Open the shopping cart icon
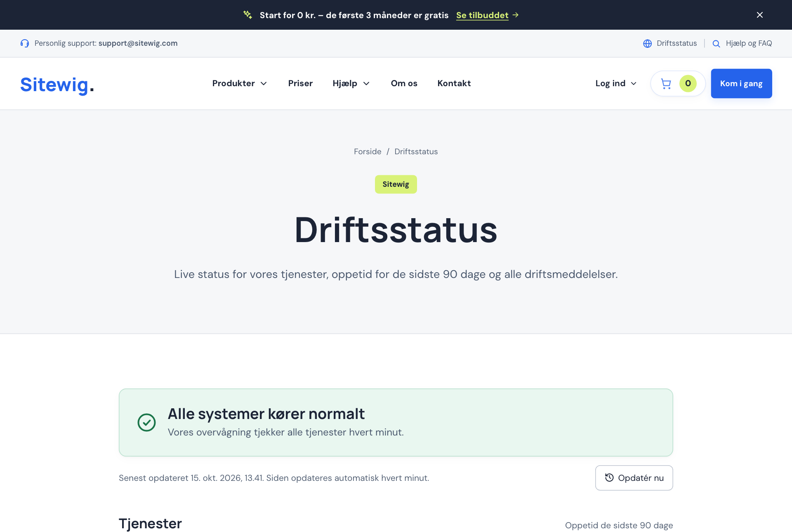792x532 pixels. click(x=666, y=84)
